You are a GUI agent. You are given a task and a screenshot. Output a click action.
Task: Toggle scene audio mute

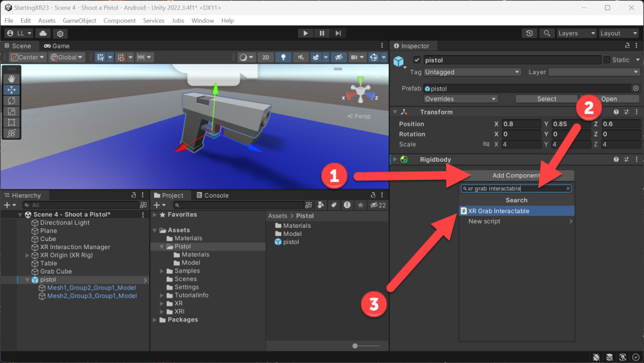(301, 57)
